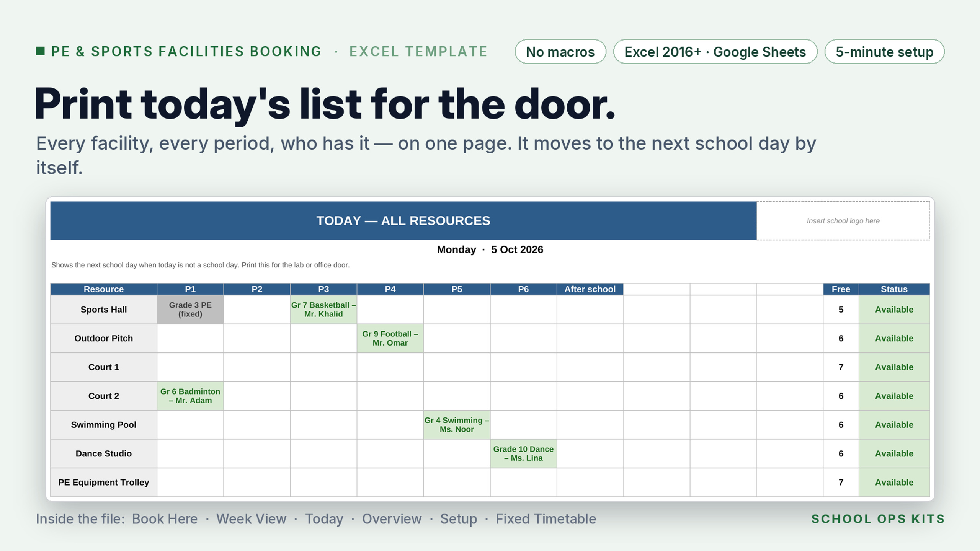Click the 'Insert school logo here' placeholder
Screen dimensions: 980x551
843,221
